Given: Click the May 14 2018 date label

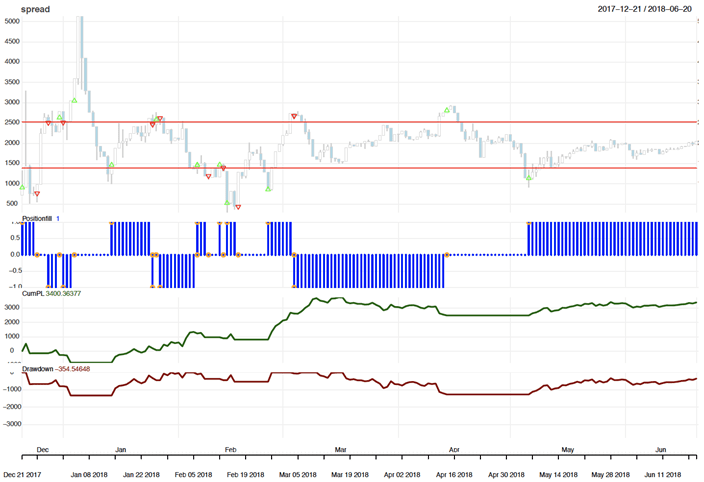Looking at the screenshot, I should pos(558,474).
